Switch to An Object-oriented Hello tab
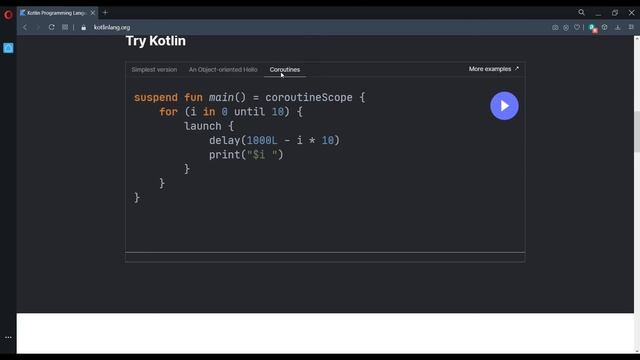 (223, 70)
